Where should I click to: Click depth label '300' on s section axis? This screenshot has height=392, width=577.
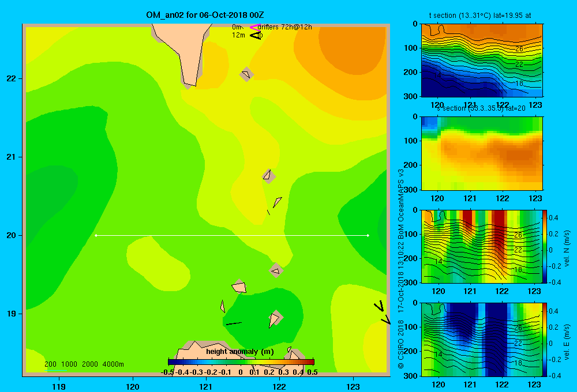tap(411, 190)
